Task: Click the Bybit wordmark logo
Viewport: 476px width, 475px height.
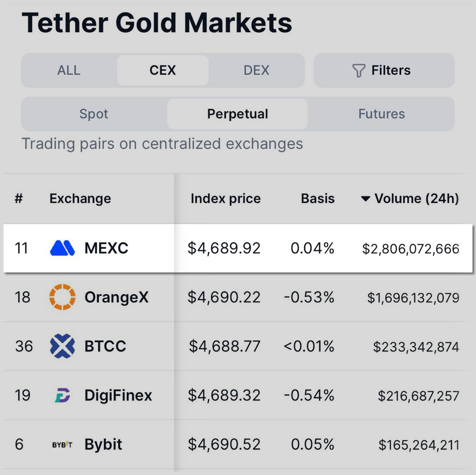Action: 62,444
